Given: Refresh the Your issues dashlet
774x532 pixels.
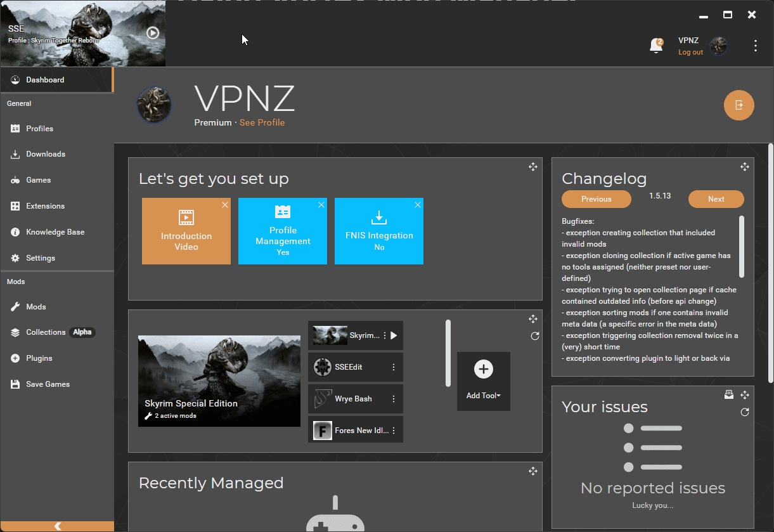Looking at the screenshot, I should [745, 412].
